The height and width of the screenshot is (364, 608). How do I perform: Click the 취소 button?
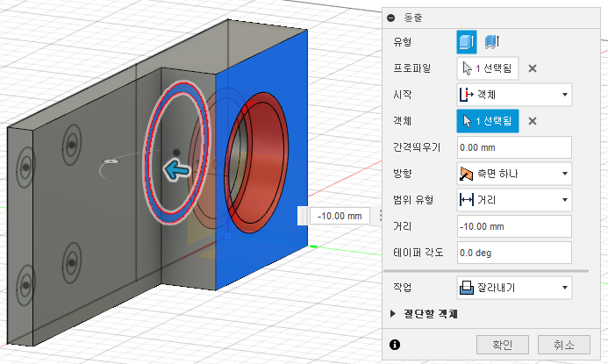(x=564, y=345)
